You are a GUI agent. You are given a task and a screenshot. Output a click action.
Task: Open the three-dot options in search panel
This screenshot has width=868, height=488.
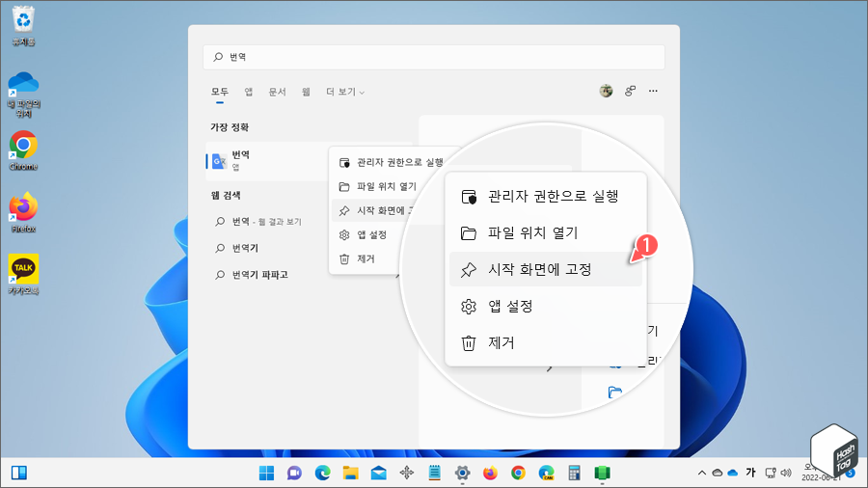[653, 91]
